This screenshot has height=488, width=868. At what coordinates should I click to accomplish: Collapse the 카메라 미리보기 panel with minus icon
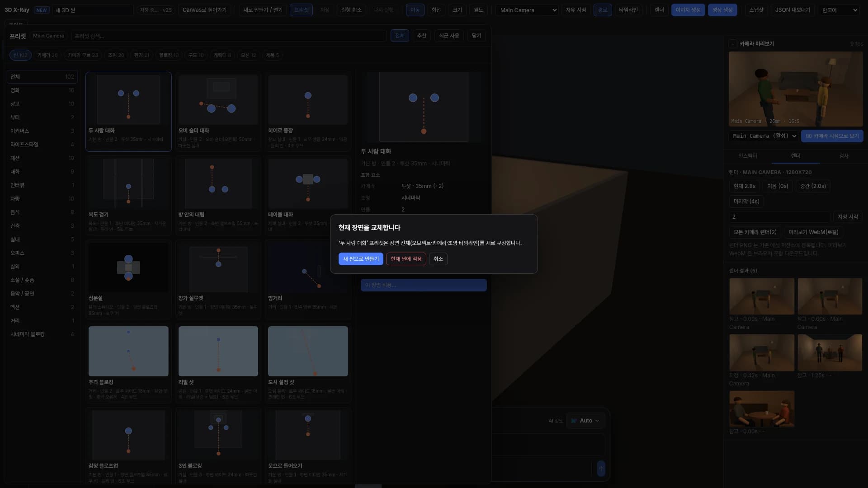[732, 44]
